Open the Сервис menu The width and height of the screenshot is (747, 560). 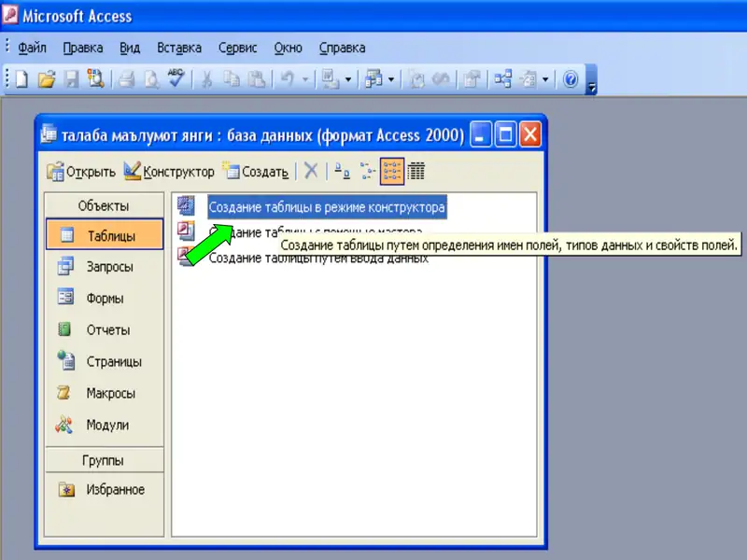tap(237, 48)
